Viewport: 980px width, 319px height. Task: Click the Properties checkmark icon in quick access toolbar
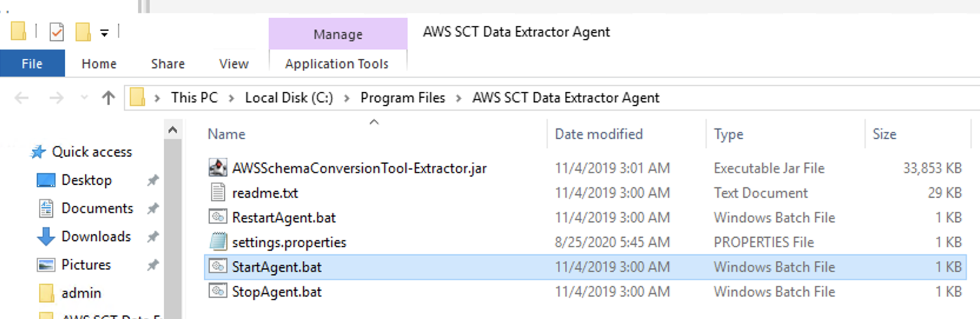[57, 32]
